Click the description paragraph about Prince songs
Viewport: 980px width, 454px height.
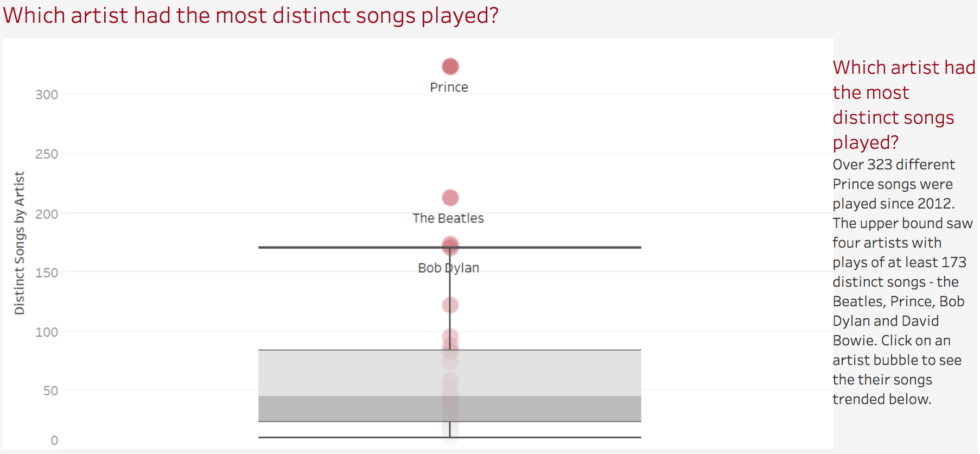click(903, 282)
